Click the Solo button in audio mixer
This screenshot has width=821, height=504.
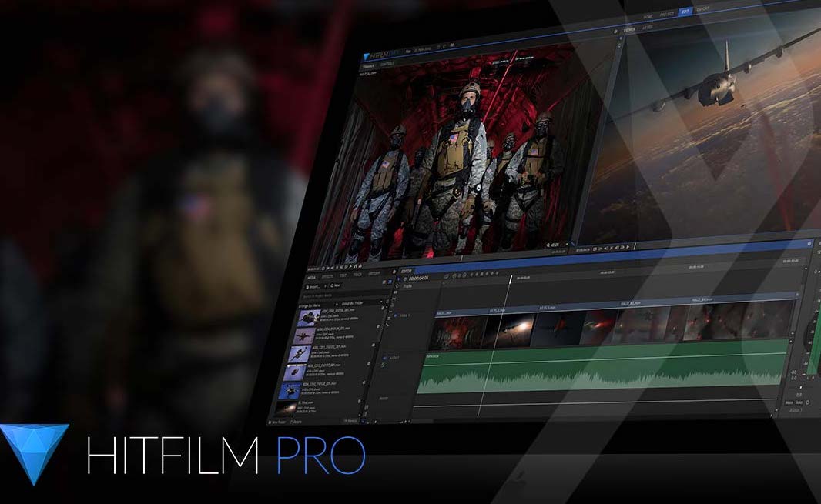pyautogui.click(x=799, y=402)
